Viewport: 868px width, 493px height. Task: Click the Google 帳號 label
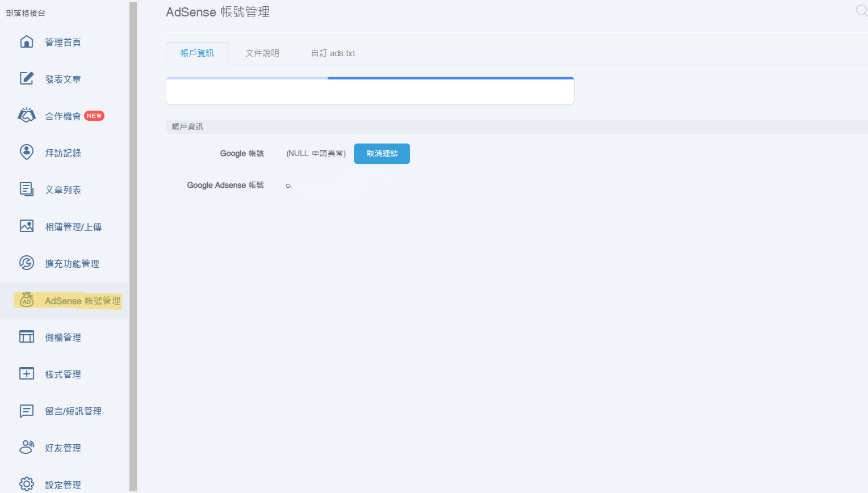[242, 154]
